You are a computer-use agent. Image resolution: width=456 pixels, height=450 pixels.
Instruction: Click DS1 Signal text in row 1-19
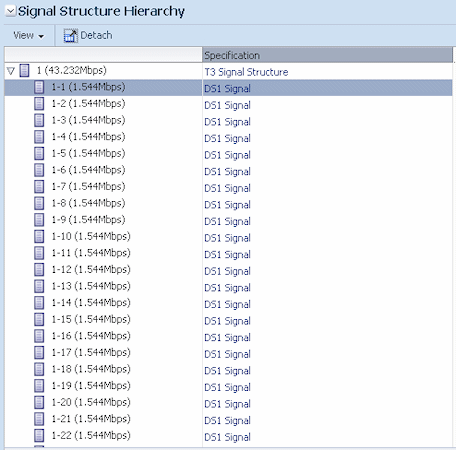click(x=227, y=387)
